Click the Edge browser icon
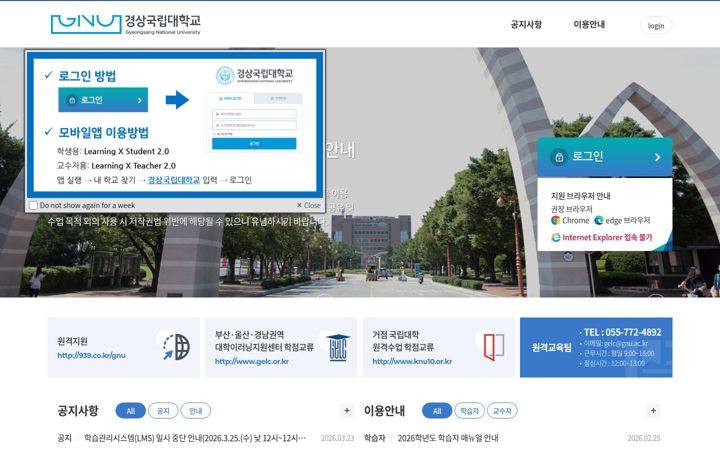720x450 pixels. pyautogui.click(x=599, y=220)
